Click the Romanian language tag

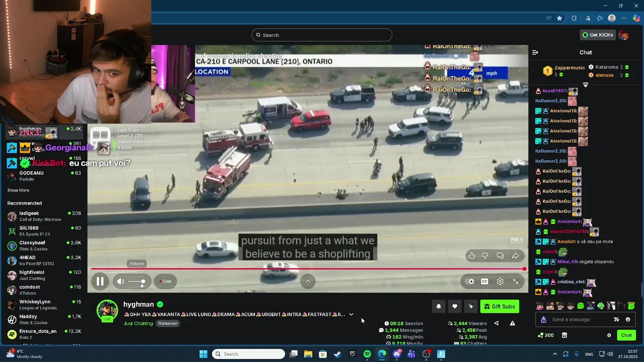tap(168, 323)
